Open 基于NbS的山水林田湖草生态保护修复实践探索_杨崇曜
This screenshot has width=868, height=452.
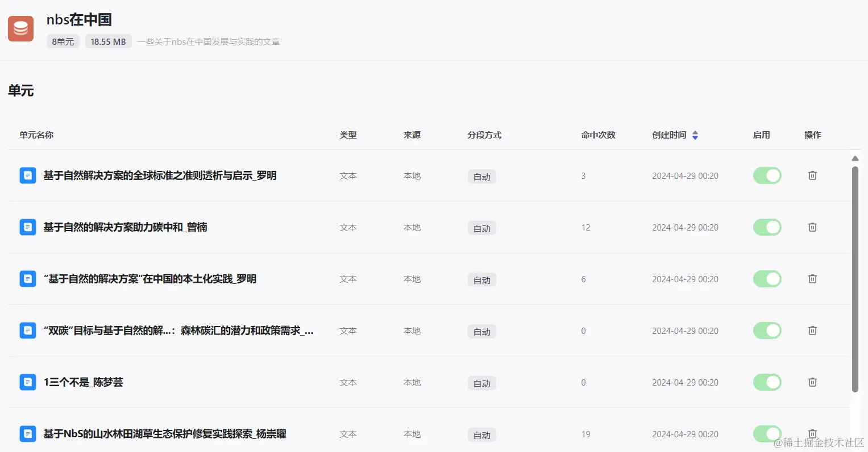pos(165,434)
